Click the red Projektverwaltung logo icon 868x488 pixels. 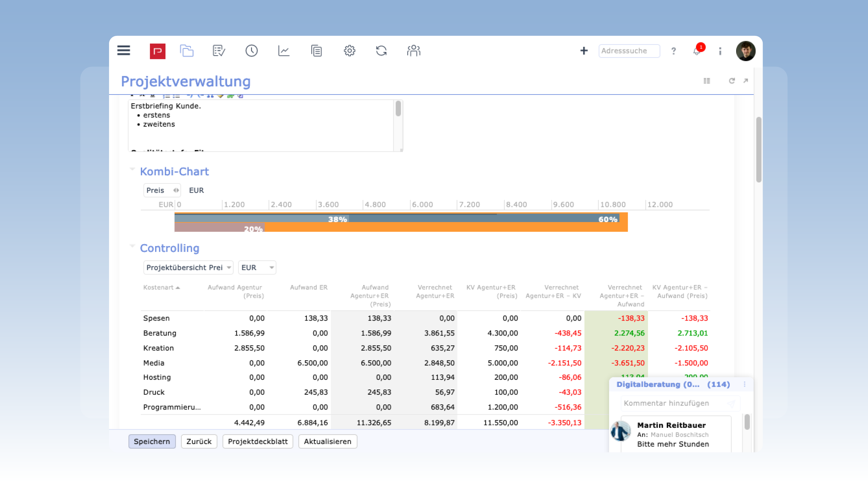[x=157, y=51]
